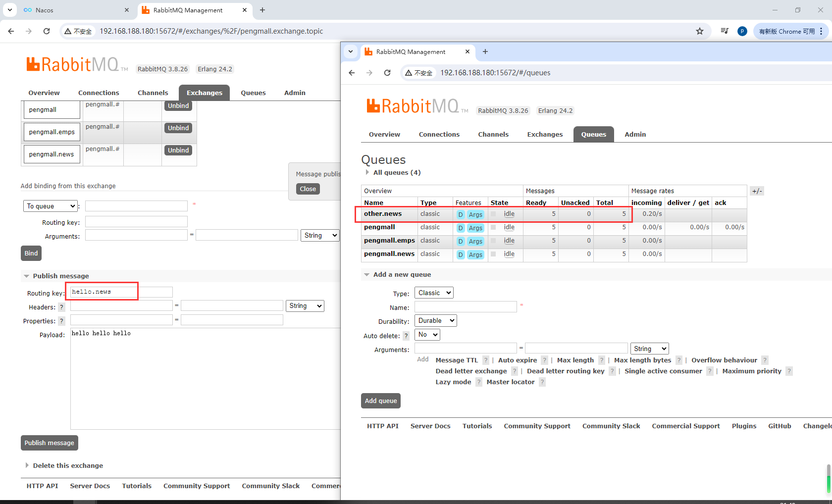The image size is (832, 504).
Task: Close the Message published popup
Action: [x=308, y=189]
